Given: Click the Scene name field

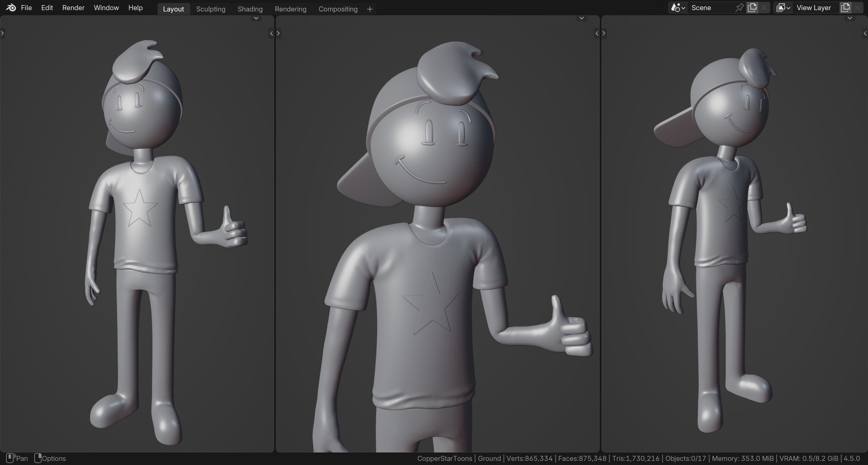Looking at the screenshot, I should click(711, 8).
